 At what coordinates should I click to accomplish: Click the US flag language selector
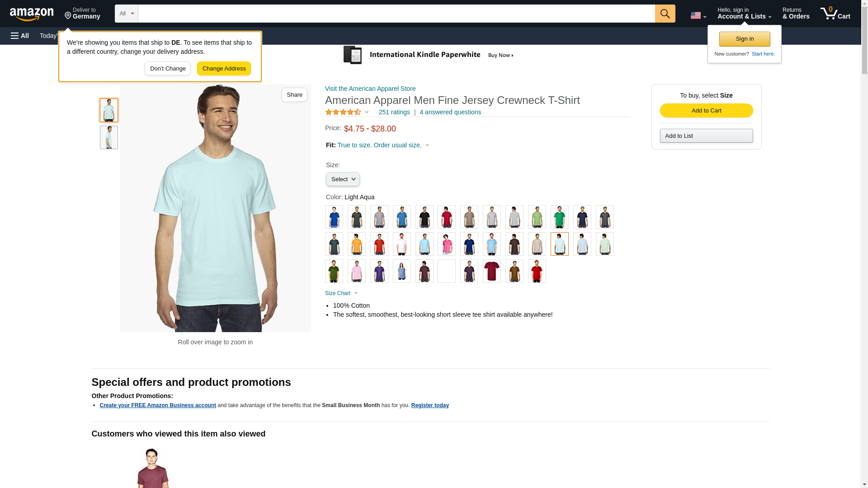(698, 15)
